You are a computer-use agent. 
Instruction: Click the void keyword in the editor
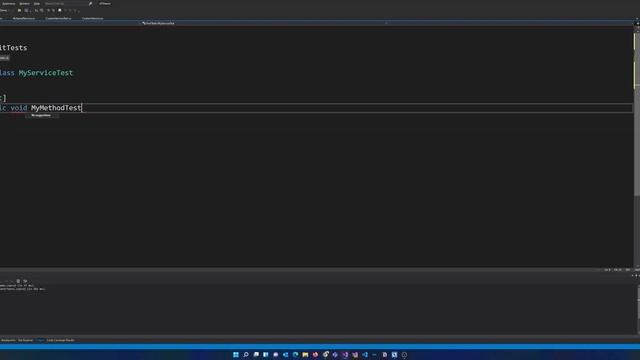point(19,108)
